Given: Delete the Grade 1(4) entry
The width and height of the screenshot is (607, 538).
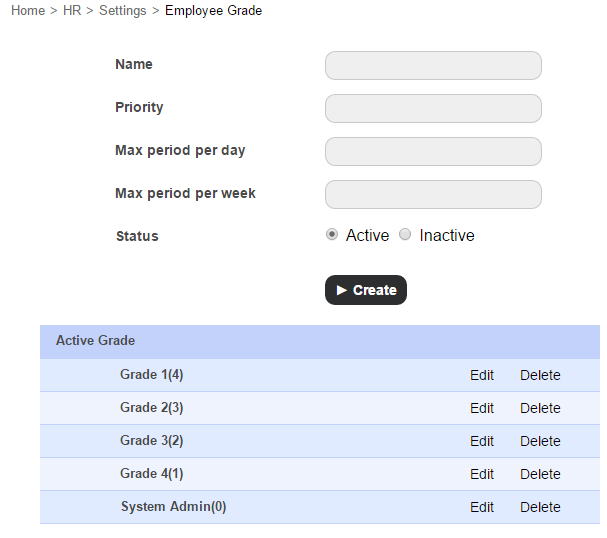Looking at the screenshot, I should tap(540, 376).
